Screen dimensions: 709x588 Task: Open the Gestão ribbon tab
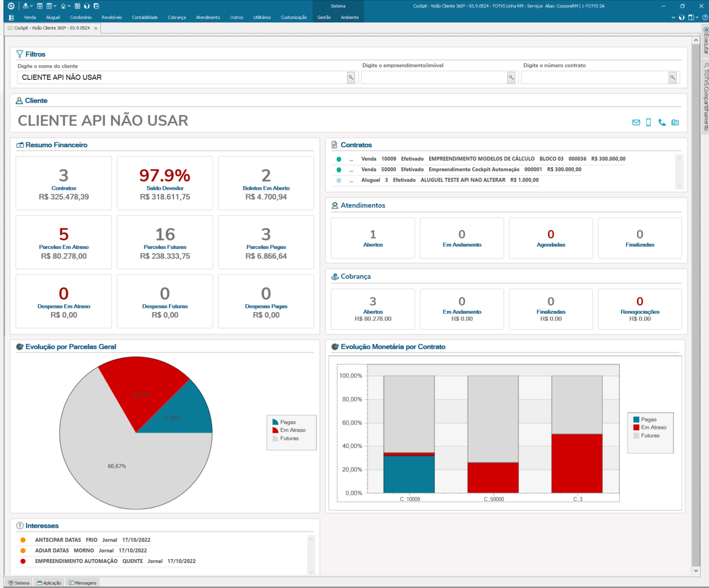point(324,17)
